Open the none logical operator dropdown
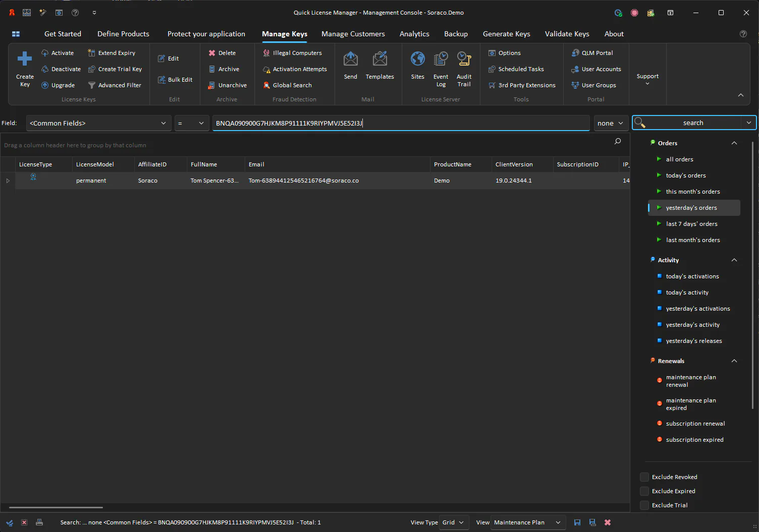 tap(611, 123)
